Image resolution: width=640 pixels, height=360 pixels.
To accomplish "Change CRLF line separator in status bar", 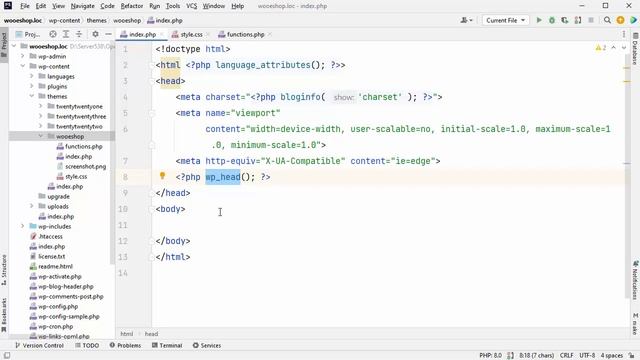I will click(567, 356).
